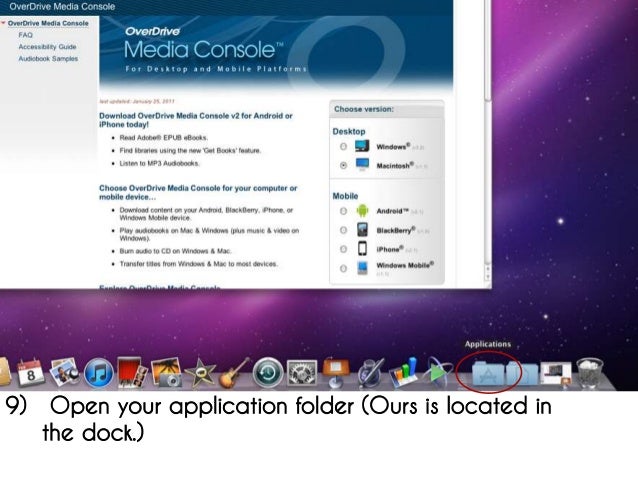Click the Windows Mobile device icon

362,268
